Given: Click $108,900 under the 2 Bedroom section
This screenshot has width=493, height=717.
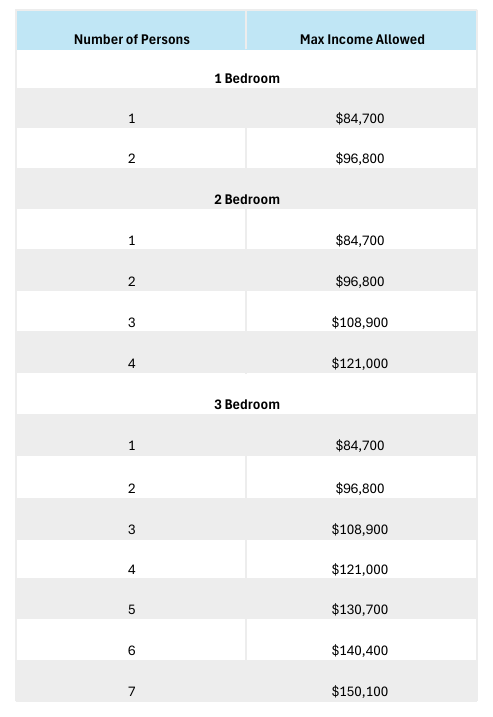Looking at the screenshot, I should click(360, 322).
